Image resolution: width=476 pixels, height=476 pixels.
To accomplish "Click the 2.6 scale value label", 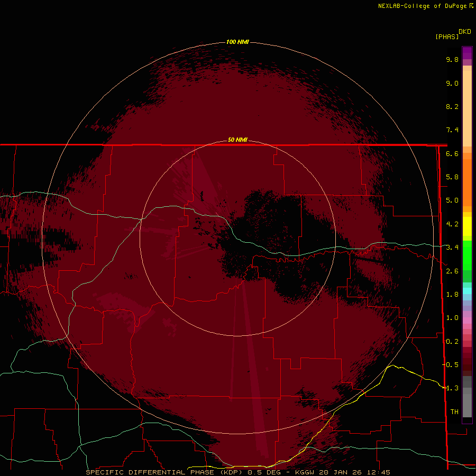I will pos(452,271).
